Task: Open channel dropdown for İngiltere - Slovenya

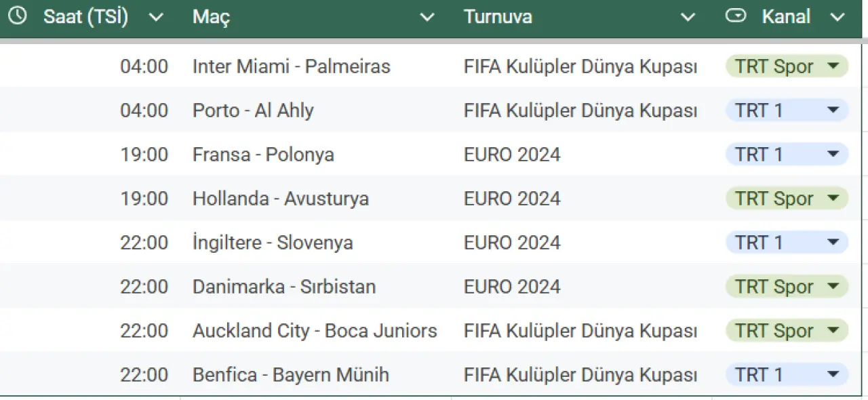Action: click(833, 243)
